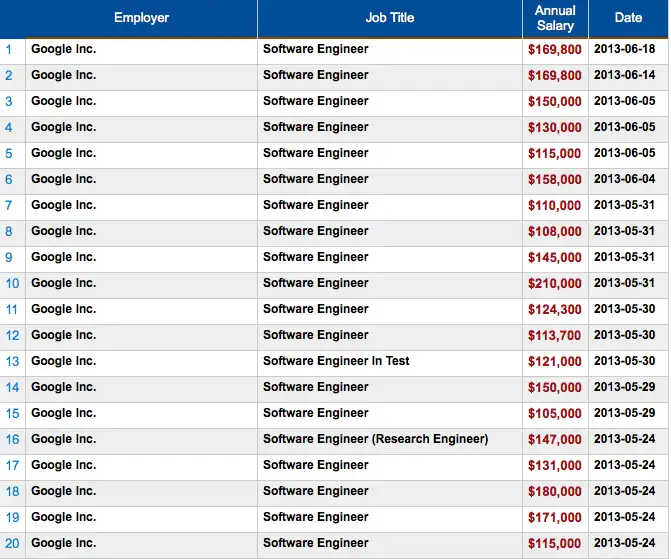Select the $158,000 salary cell
Viewport: 671px width, 559px height.
[x=555, y=179]
